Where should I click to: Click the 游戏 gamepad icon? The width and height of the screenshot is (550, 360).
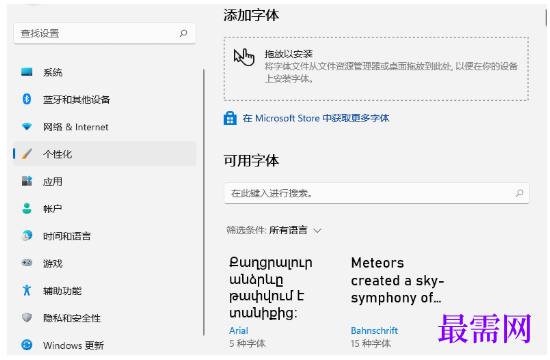pos(27,262)
